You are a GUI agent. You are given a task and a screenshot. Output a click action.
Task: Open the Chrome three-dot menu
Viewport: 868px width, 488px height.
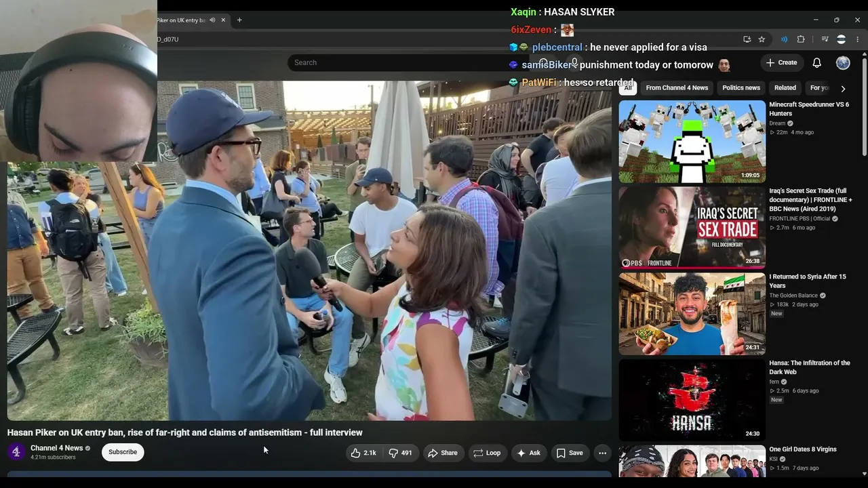(x=858, y=39)
